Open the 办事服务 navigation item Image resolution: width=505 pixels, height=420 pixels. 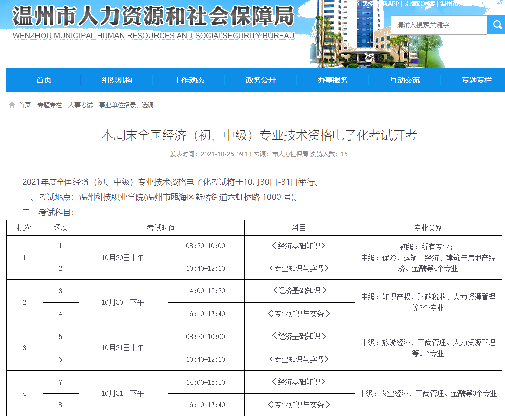point(332,80)
